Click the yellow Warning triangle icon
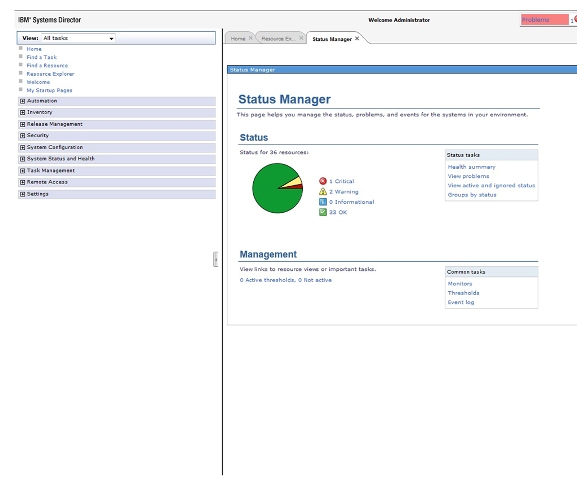Viewport: 577px width, 500px height. click(323, 191)
